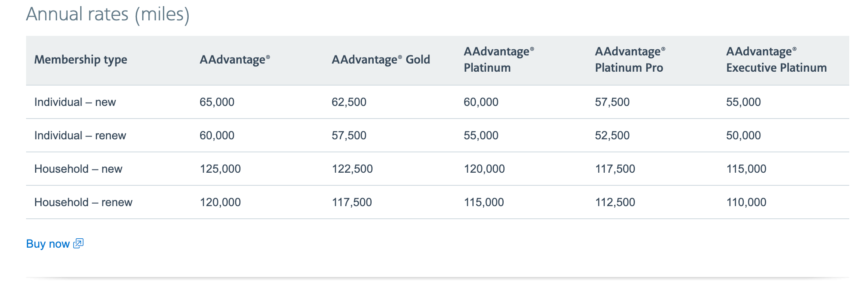Click the AAdvantage Gold column header
The image size is (868, 299).
(381, 59)
